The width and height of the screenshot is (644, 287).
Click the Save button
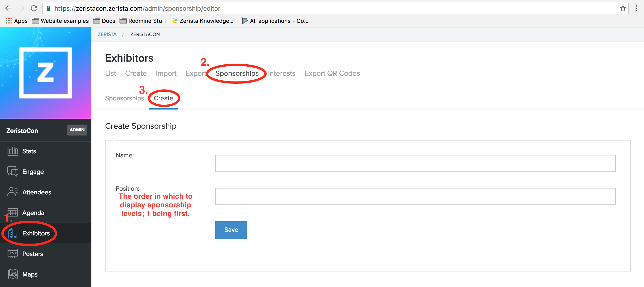point(231,230)
